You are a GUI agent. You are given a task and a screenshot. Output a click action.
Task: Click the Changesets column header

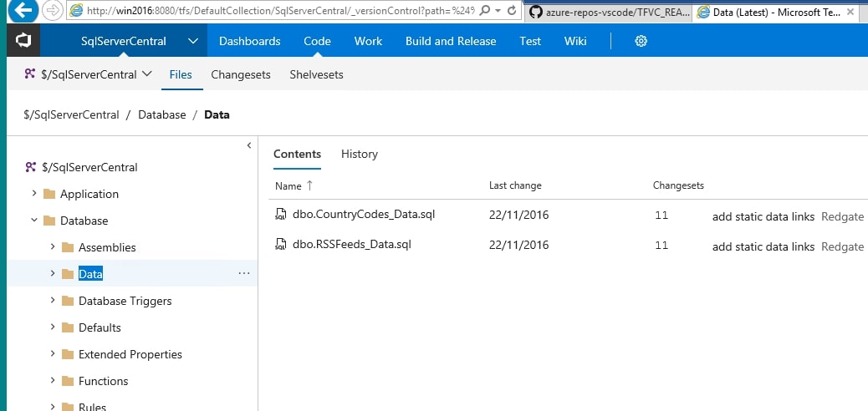[x=678, y=185]
